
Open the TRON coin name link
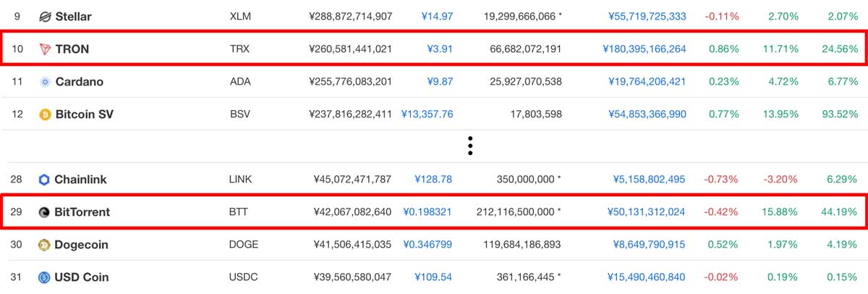coord(72,49)
